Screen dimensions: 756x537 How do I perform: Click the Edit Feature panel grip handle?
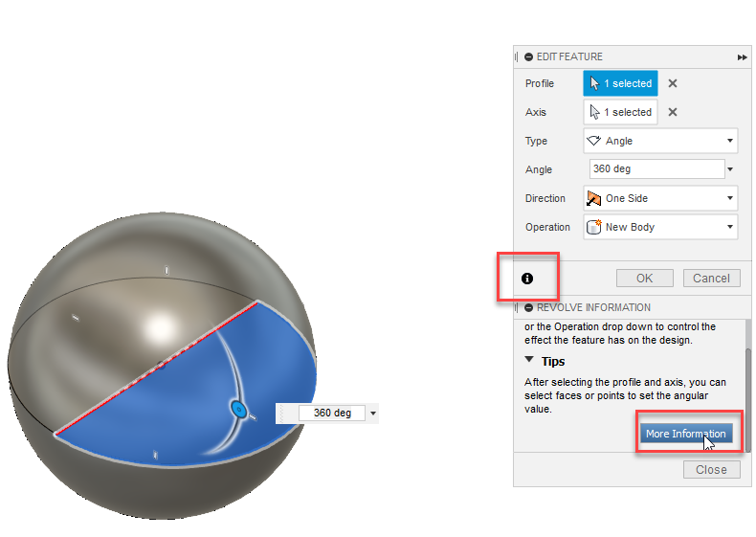tap(517, 56)
